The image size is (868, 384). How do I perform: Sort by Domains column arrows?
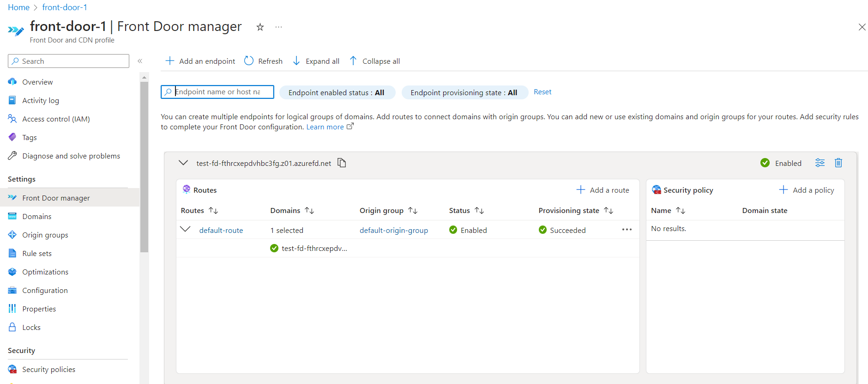(x=309, y=210)
